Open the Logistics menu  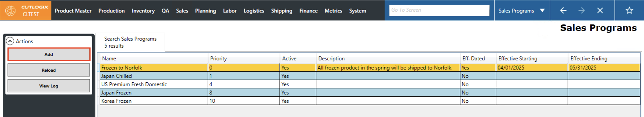[x=254, y=11]
